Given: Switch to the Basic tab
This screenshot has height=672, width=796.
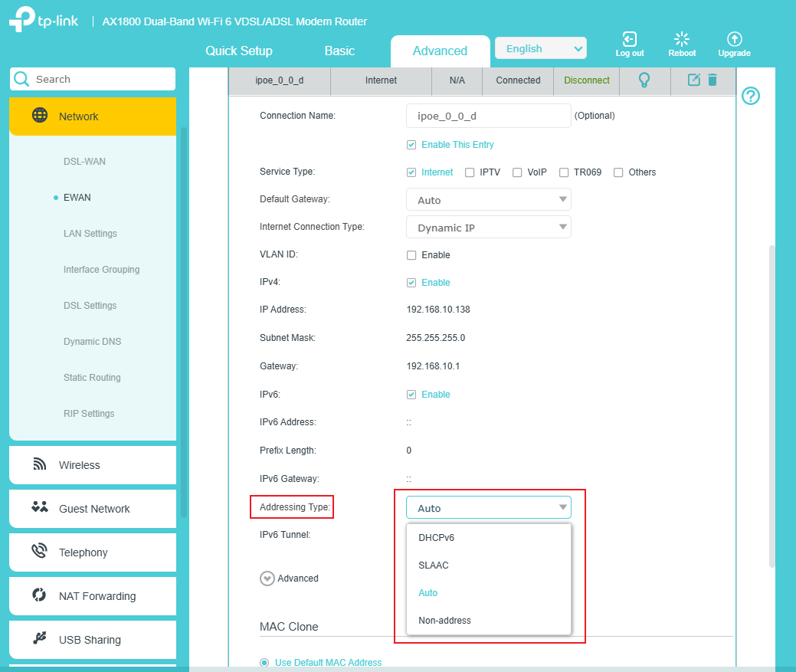Looking at the screenshot, I should pyautogui.click(x=339, y=51).
